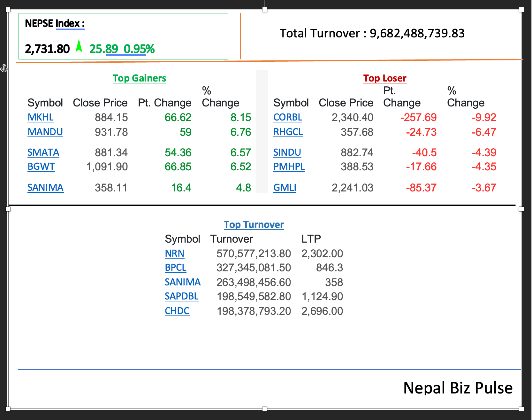The height and width of the screenshot is (420, 532).
Task: Open the NRN turnover link
Action: [174, 253]
